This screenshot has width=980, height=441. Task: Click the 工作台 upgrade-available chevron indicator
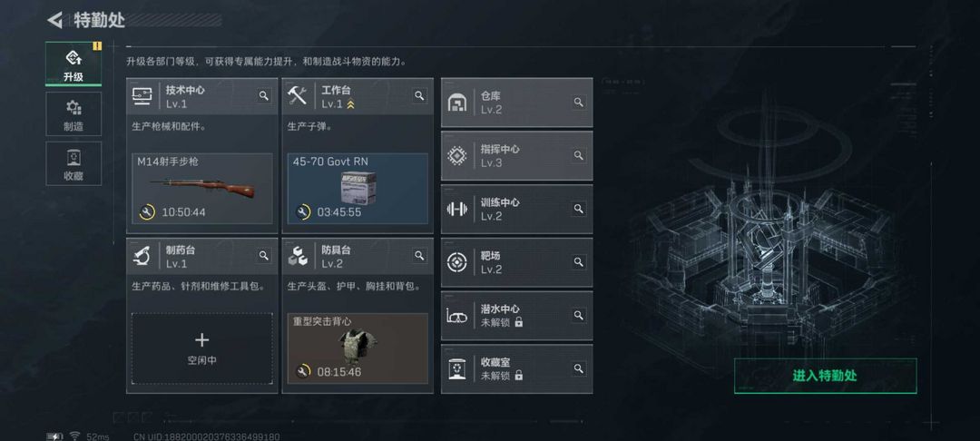pos(350,105)
